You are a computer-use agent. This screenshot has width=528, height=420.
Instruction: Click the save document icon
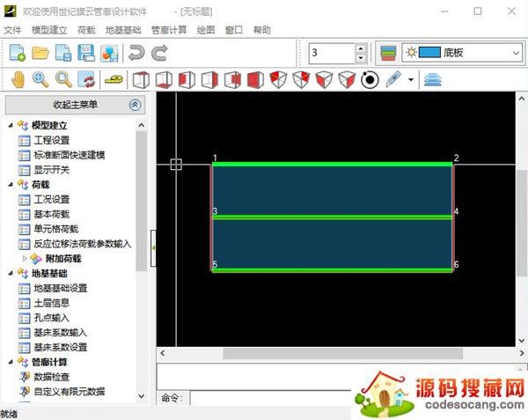click(63, 53)
